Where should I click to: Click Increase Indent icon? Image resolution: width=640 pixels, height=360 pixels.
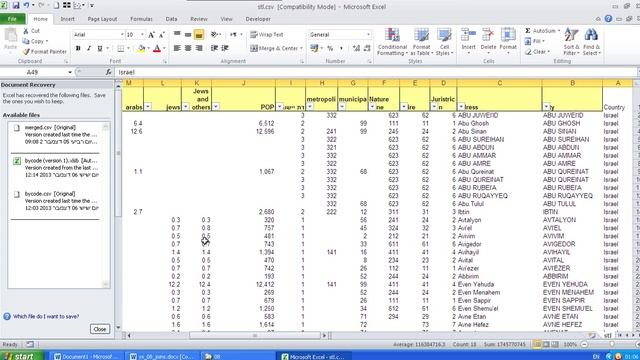225,48
